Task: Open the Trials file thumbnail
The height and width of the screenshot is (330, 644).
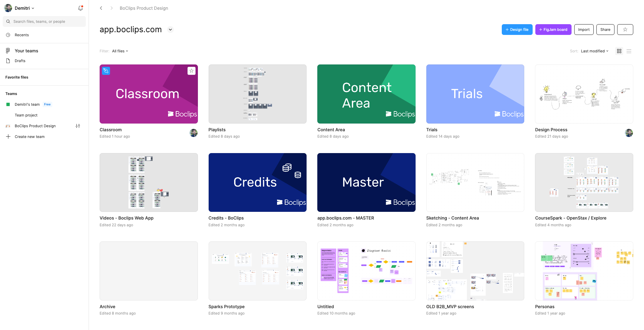Action: 475,94
